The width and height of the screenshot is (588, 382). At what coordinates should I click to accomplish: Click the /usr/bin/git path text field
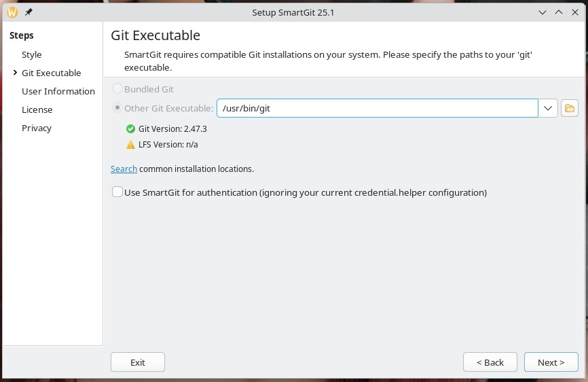[x=377, y=108]
